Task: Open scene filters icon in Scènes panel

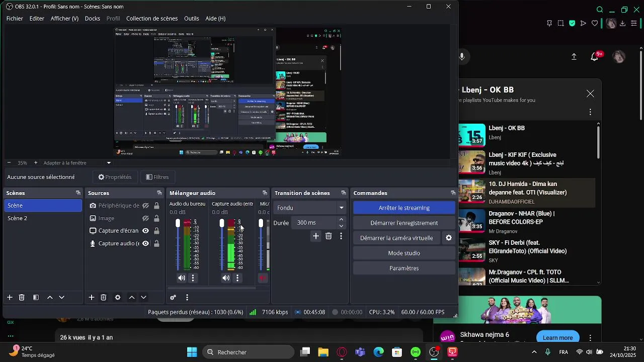Action: 36,298
